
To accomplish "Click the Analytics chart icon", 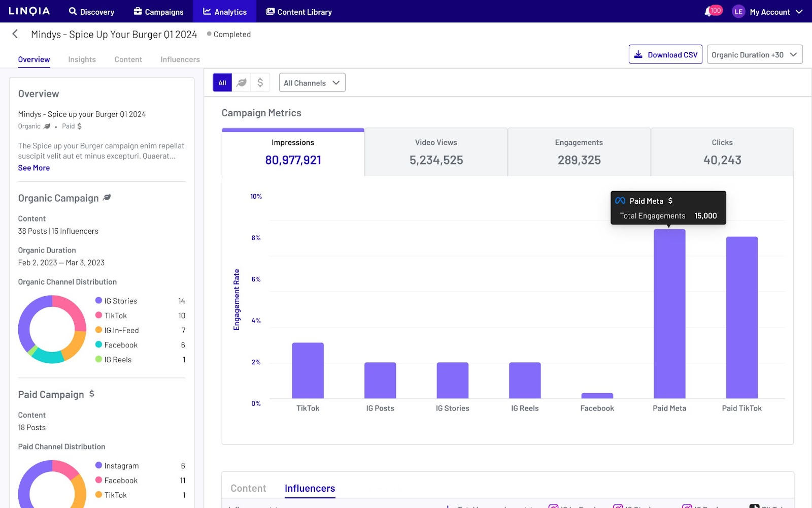I will coord(207,11).
